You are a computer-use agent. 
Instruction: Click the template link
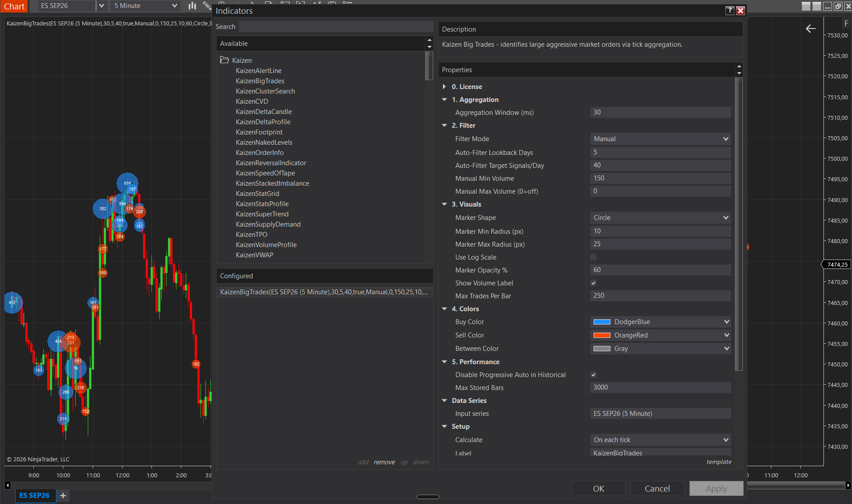click(719, 462)
